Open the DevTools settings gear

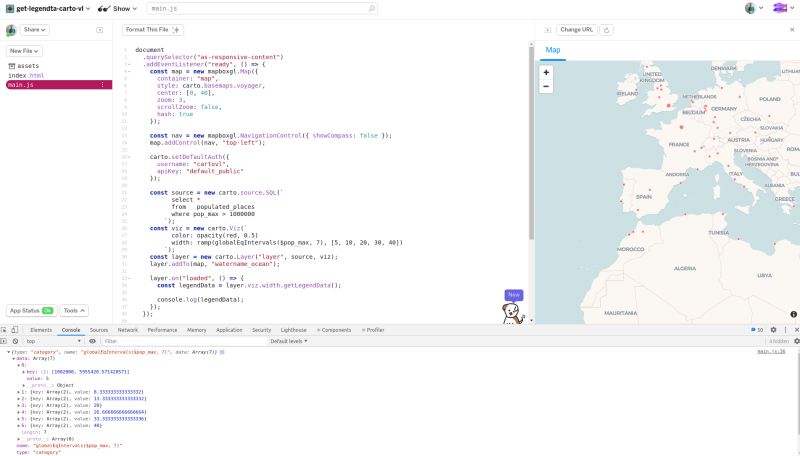click(773, 330)
